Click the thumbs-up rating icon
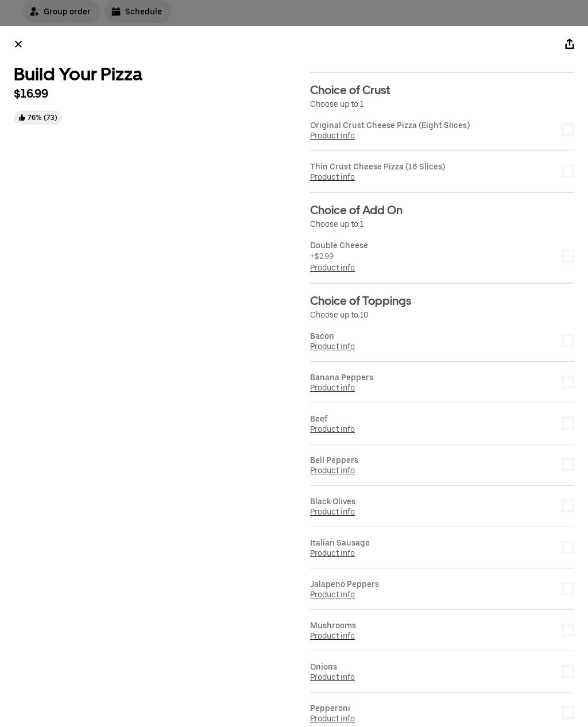 (22, 117)
